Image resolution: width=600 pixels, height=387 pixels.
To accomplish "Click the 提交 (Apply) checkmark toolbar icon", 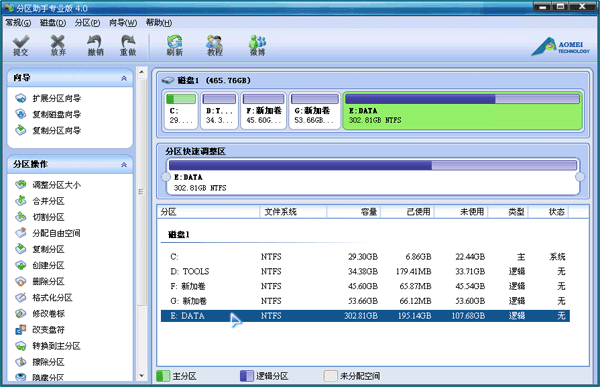I will tap(21, 46).
